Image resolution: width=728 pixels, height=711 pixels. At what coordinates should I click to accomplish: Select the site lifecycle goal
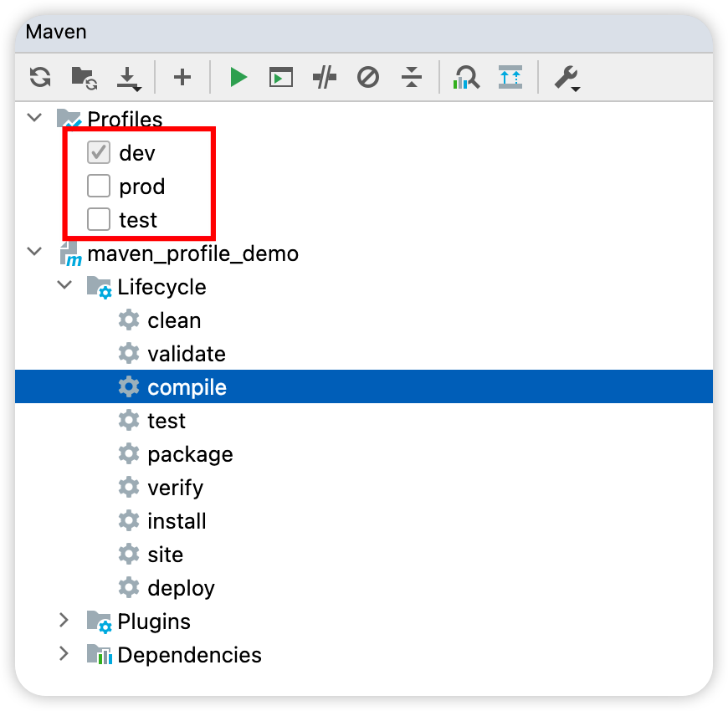pyautogui.click(x=166, y=555)
